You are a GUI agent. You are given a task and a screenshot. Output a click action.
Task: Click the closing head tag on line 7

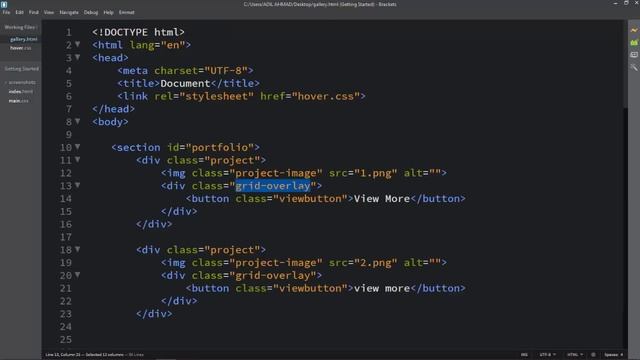coord(113,109)
